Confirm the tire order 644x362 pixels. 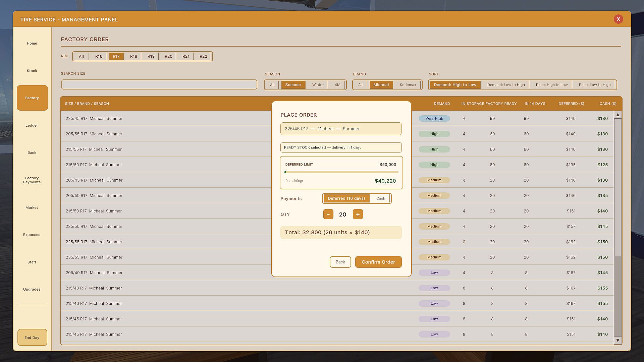tap(378, 262)
